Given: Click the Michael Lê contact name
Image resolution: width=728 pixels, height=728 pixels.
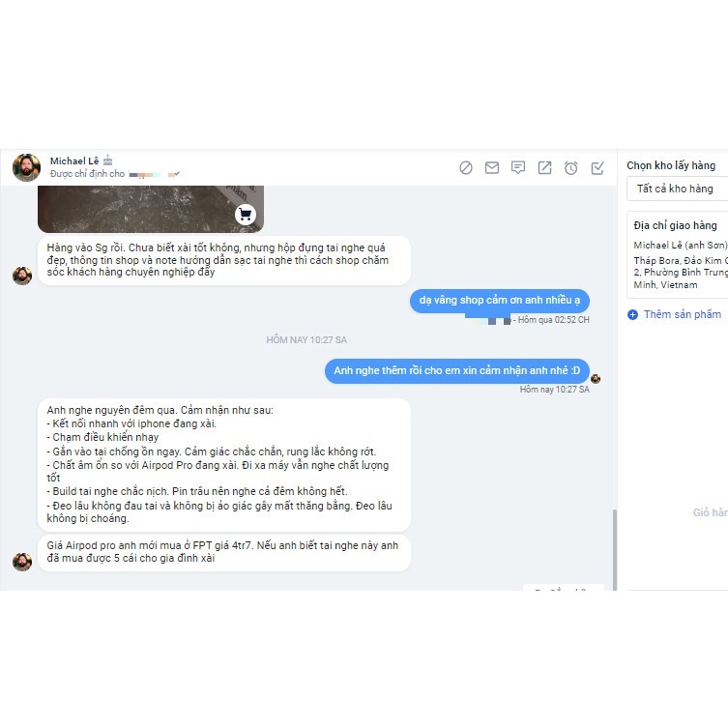Looking at the screenshot, I should coord(74,161).
